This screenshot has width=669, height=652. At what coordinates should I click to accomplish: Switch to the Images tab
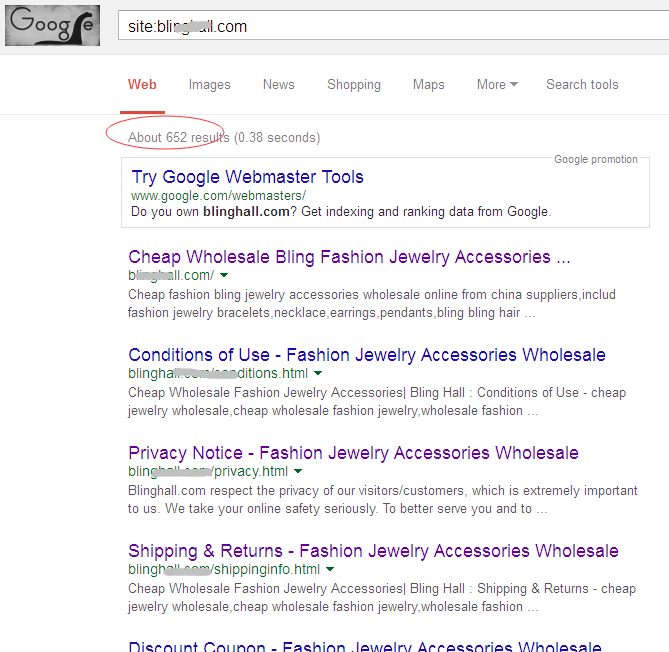[x=209, y=84]
